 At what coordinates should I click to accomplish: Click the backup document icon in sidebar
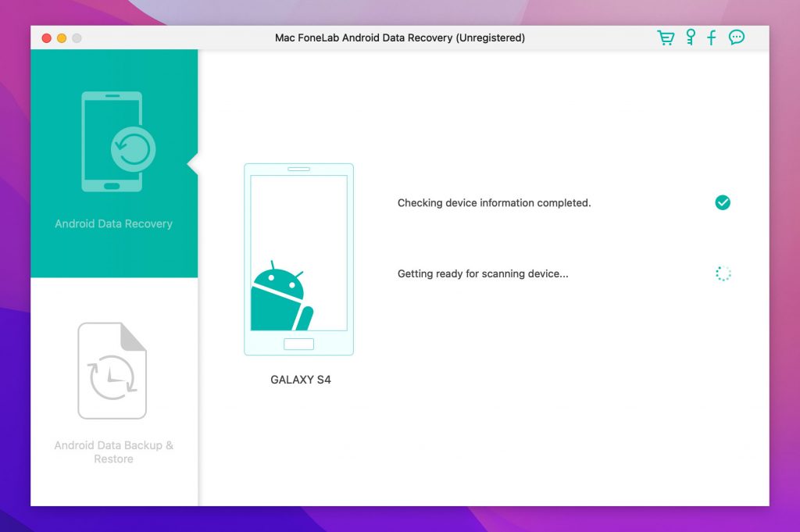[112, 369]
